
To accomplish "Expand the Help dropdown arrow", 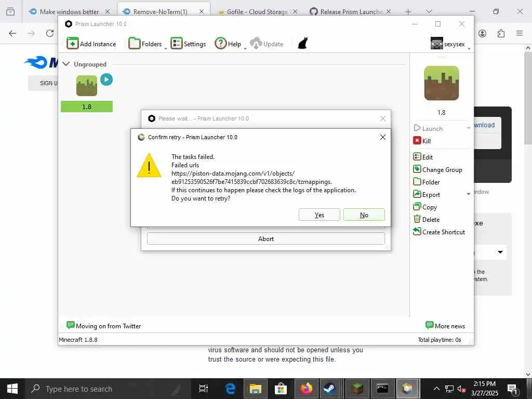I will pyautogui.click(x=245, y=48).
